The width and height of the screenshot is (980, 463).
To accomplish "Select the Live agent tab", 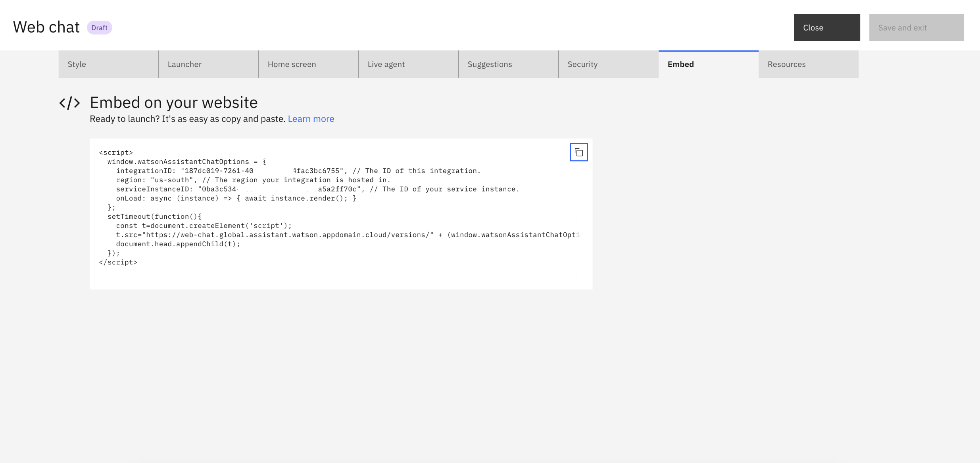I will 408,64.
